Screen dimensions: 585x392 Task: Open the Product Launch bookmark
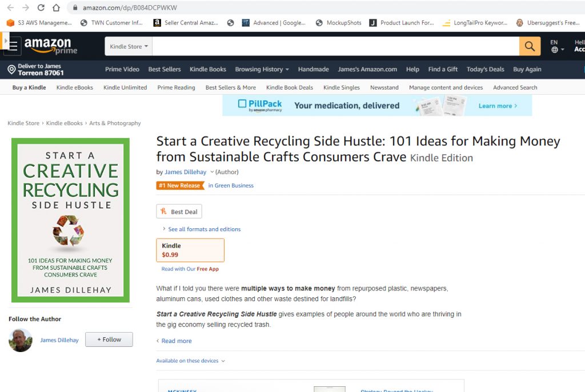click(402, 23)
